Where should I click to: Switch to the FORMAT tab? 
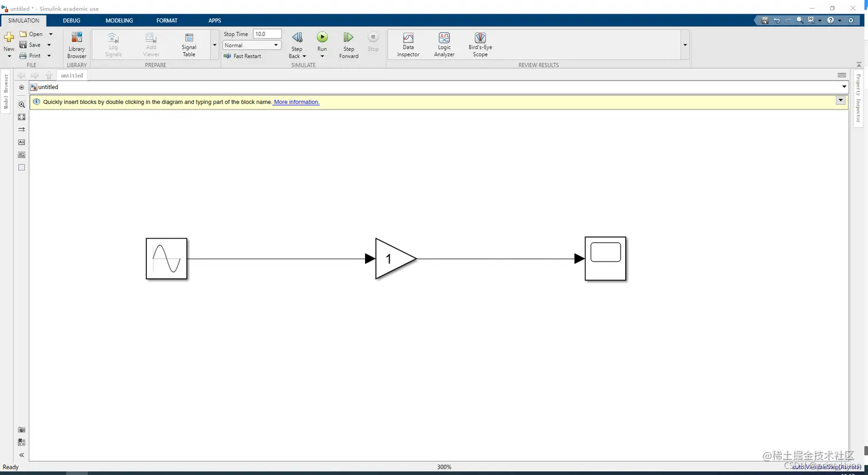tap(167, 21)
